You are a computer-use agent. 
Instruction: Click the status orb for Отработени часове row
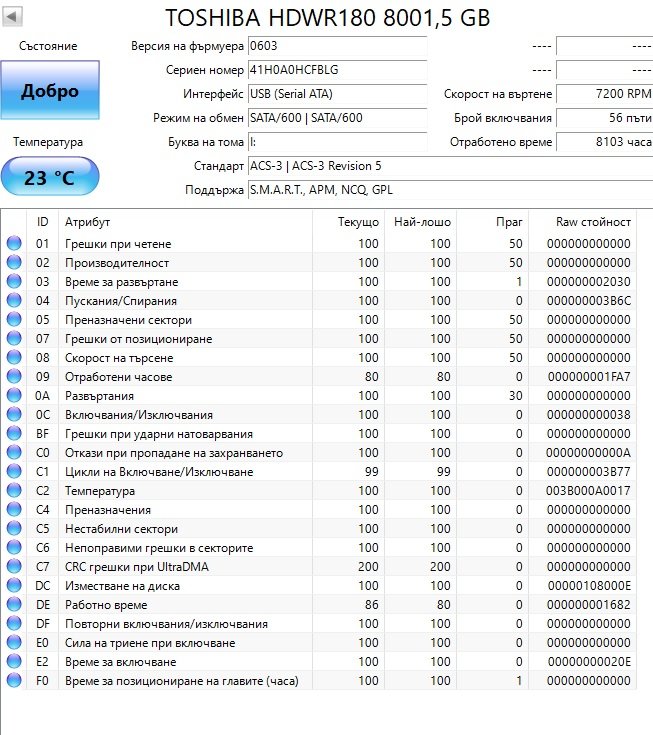click(x=14, y=377)
